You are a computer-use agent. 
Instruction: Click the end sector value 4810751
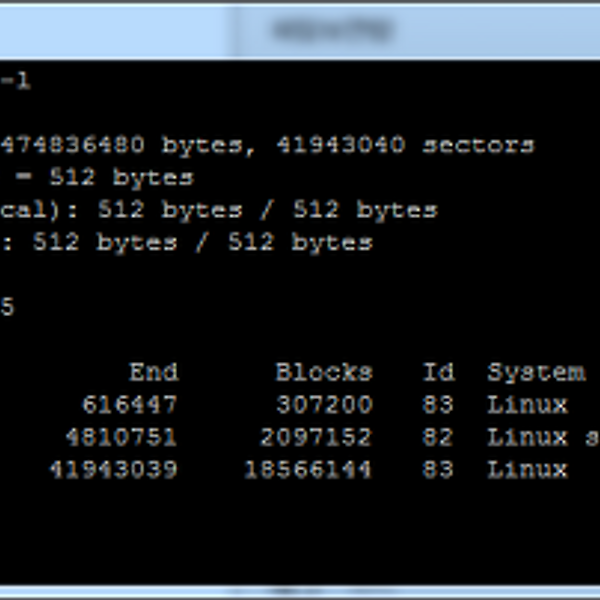(x=121, y=437)
